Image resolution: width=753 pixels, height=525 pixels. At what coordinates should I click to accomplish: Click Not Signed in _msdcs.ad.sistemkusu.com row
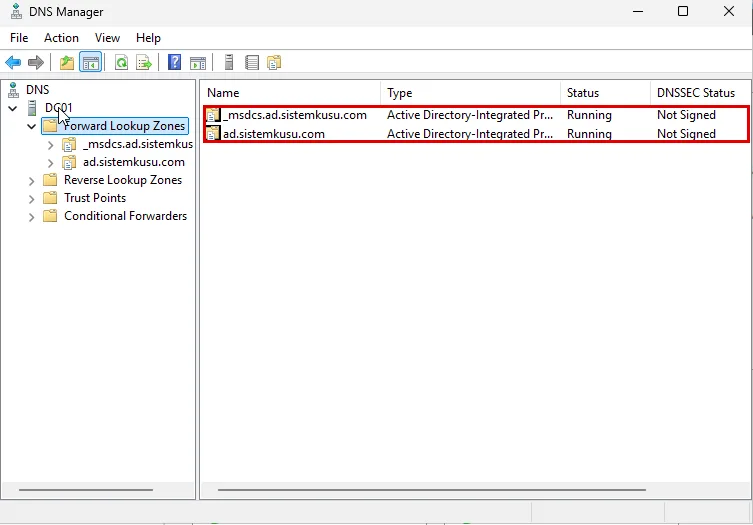point(686,115)
